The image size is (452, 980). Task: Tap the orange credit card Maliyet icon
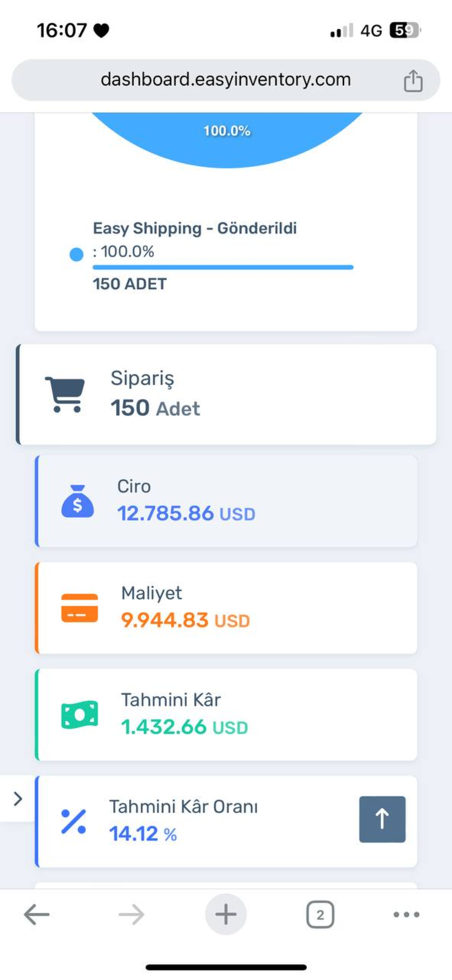click(x=79, y=608)
